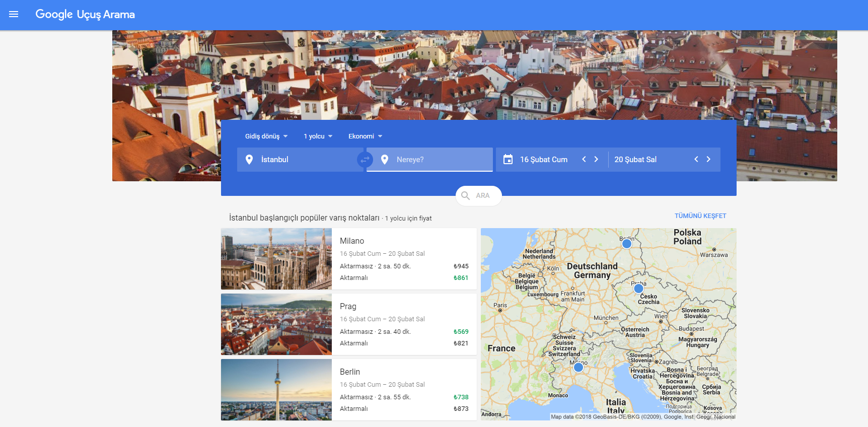868x427 pixels.
Task: Click Berlin nonstop price ₺738
Action: point(461,397)
